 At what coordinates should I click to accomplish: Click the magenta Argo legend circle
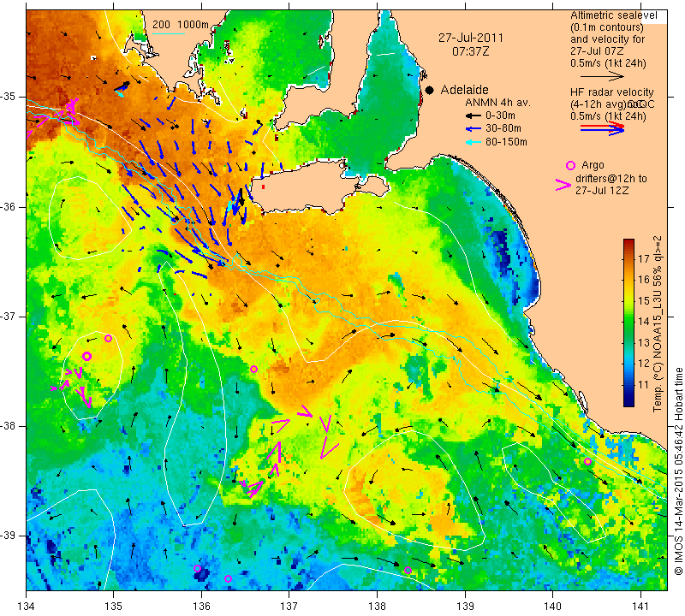[570, 165]
